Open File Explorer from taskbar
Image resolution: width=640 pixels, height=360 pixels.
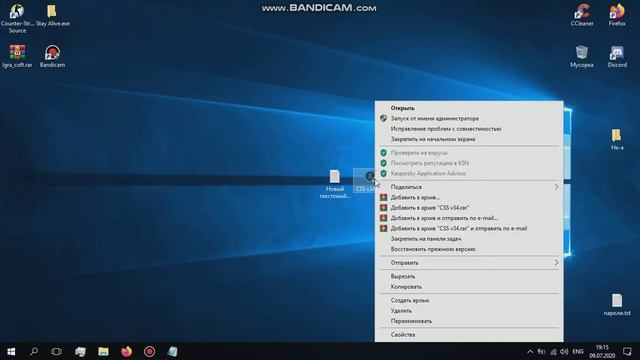[x=103, y=351]
